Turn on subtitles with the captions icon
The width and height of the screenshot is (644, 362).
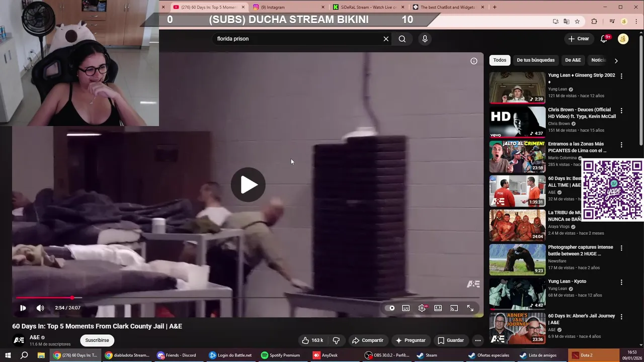pyautogui.click(x=406, y=308)
